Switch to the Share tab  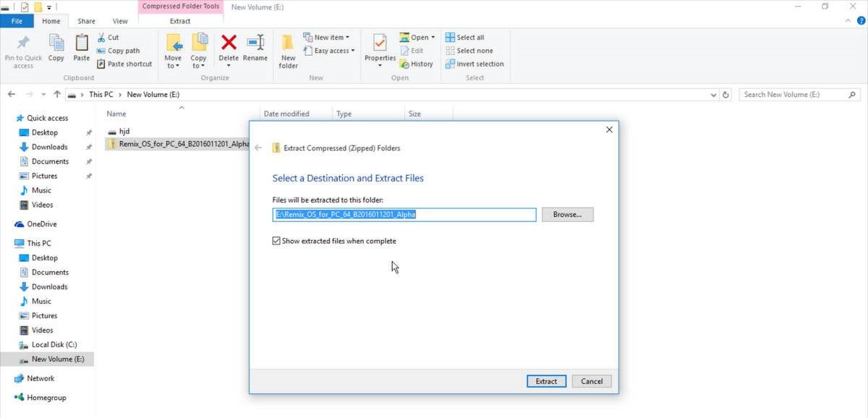[x=86, y=21]
